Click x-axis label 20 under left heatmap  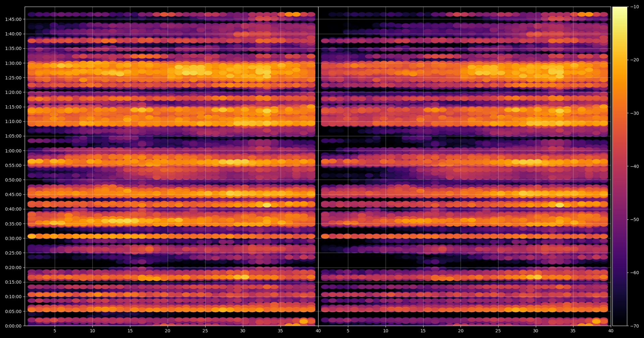click(168, 331)
